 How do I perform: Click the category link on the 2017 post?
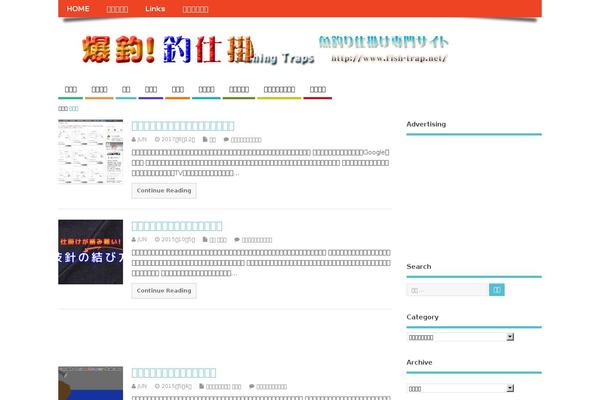click(x=213, y=140)
